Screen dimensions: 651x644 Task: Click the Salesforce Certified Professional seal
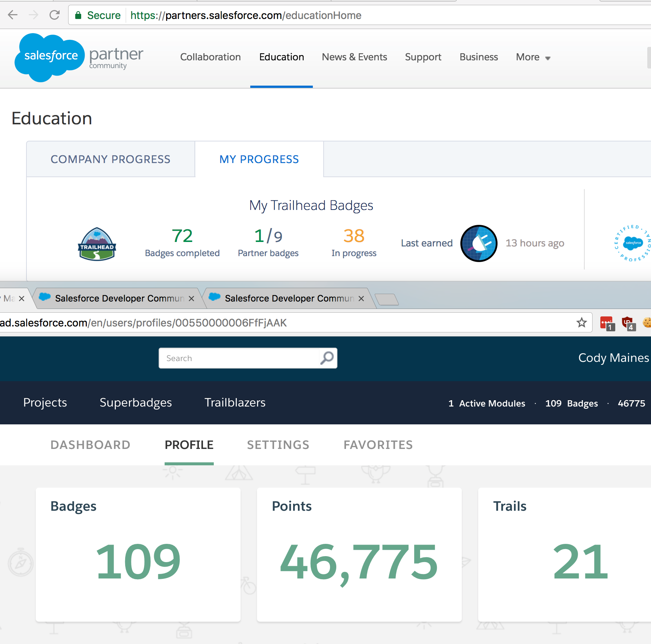pyautogui.click(x=631, y=243)
